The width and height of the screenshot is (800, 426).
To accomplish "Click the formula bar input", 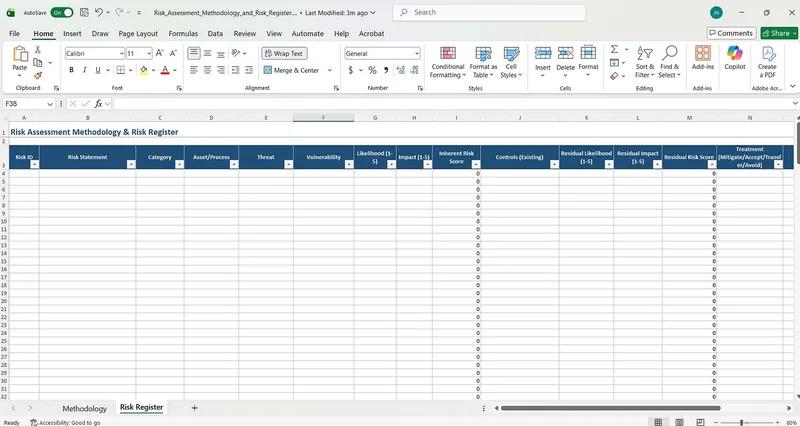I will tap(452, 104).
